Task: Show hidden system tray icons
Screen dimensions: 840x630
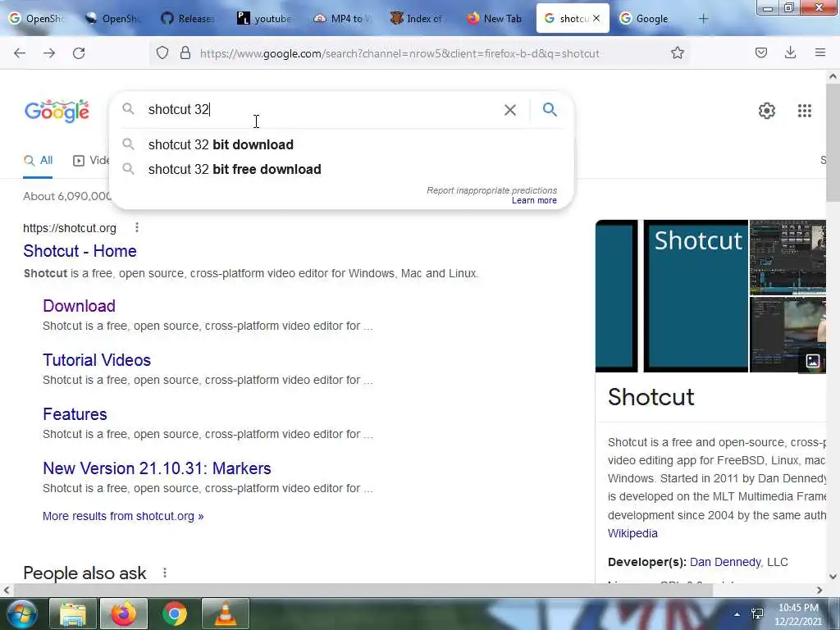Action: click(737, 614)
